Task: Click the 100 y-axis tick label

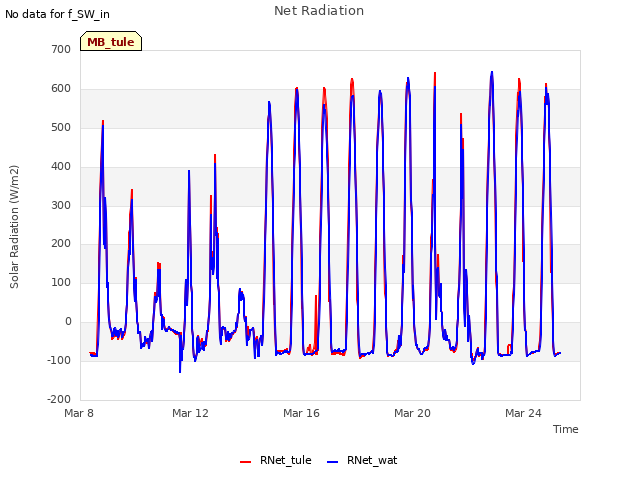Action: (61, 282)
